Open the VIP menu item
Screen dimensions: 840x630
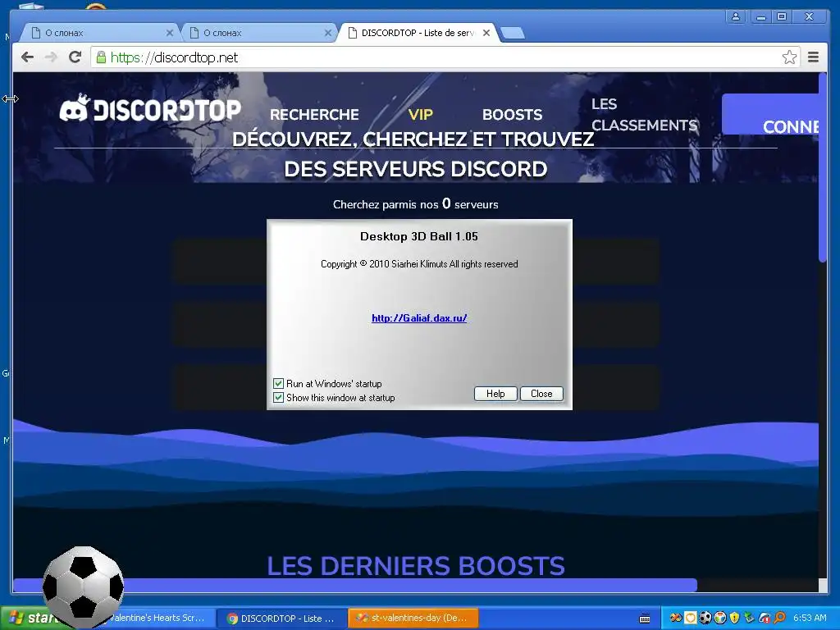pos(421,115)
